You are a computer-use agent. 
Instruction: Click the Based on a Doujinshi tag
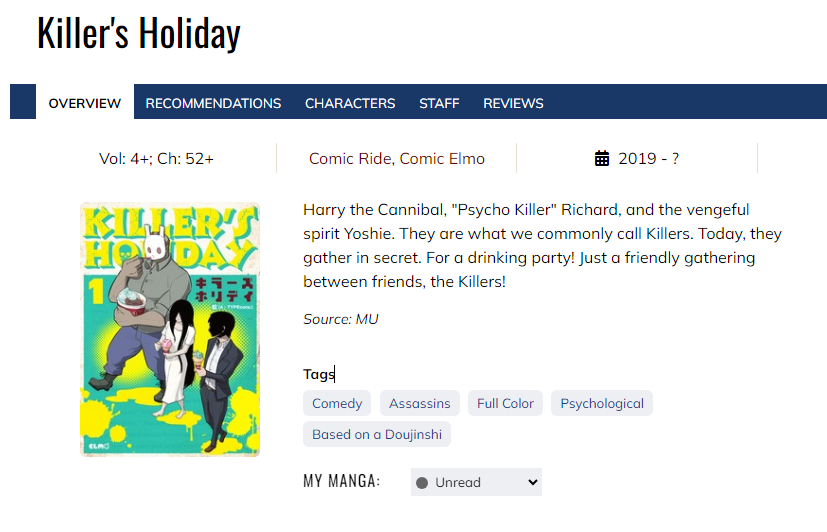[377, 434]
